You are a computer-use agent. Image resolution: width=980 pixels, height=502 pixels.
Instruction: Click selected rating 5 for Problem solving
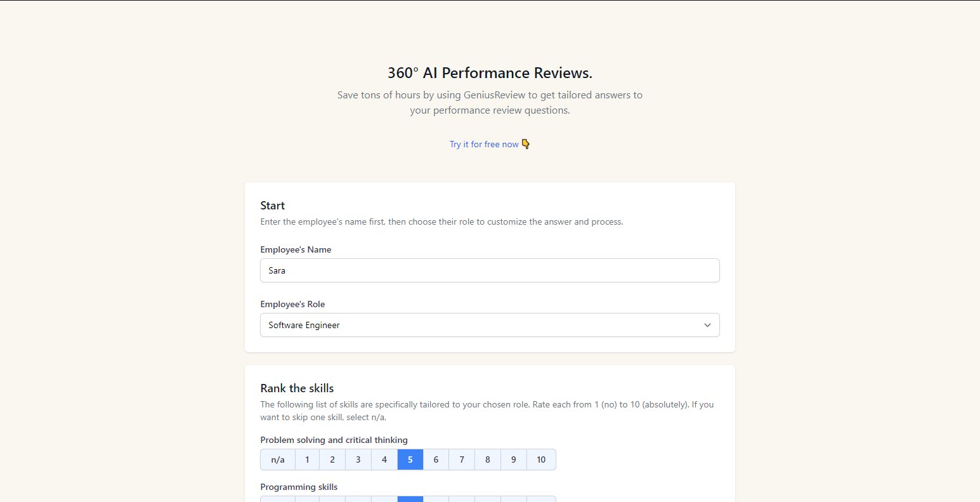[410, 459]
